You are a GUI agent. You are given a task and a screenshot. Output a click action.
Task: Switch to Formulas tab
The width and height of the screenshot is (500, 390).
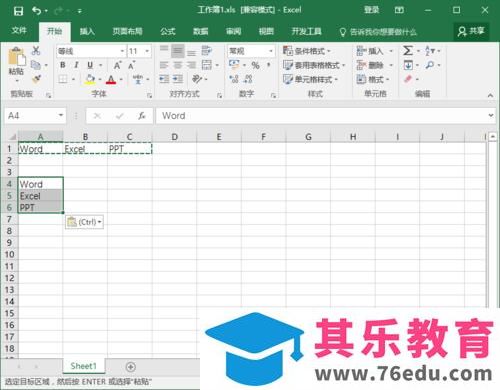168,32
